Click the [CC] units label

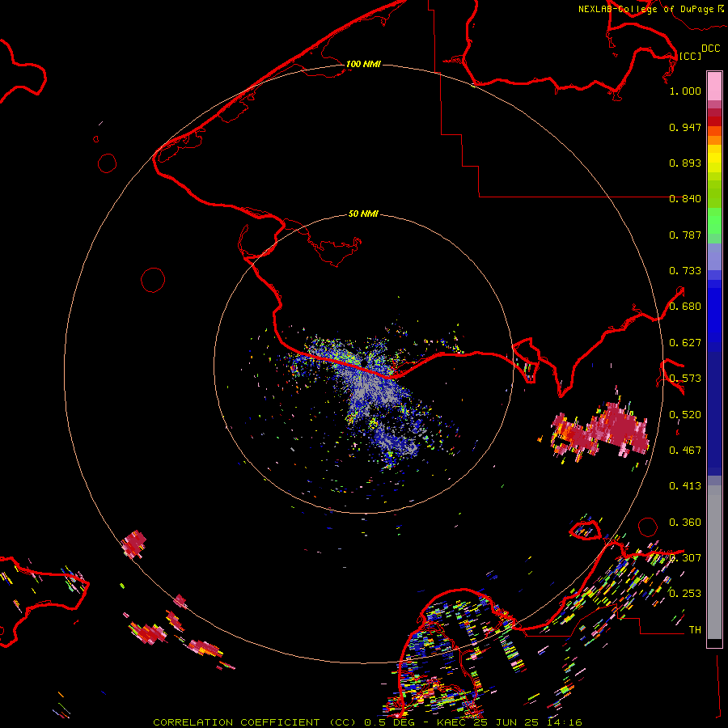(x=690, y=56)
